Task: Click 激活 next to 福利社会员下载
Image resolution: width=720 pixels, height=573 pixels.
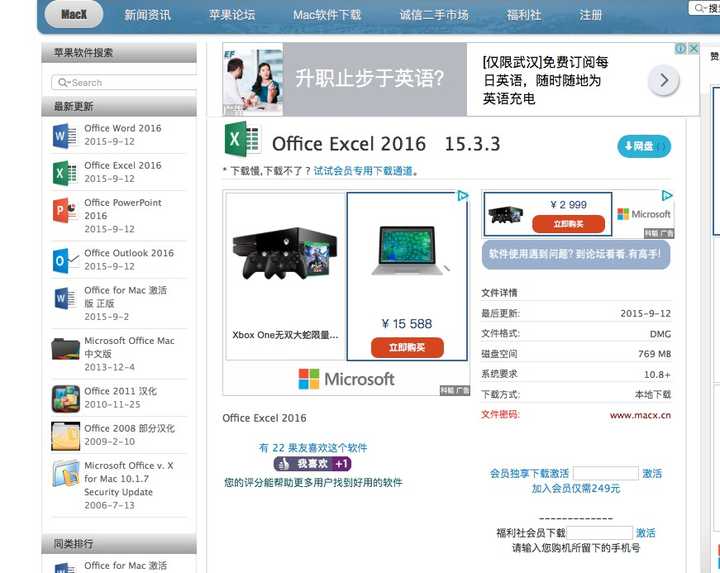Action: pos(646,533)
